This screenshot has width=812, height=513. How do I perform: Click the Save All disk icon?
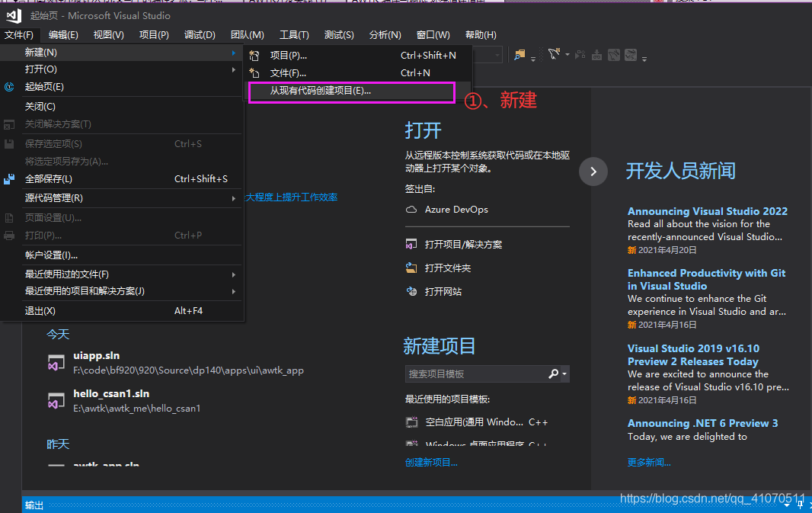[9, 179]
